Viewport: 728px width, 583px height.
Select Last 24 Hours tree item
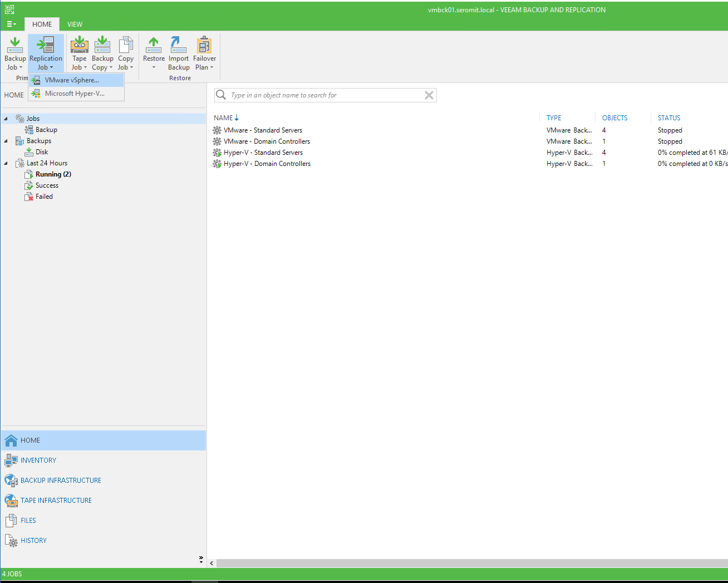(47, 163)
